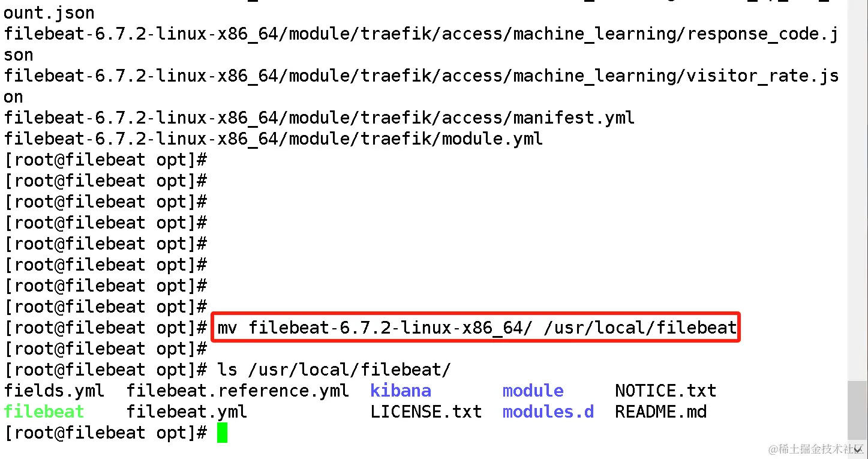
Task: Click the green terminal cursor block
Action: (x=222, y=433)
